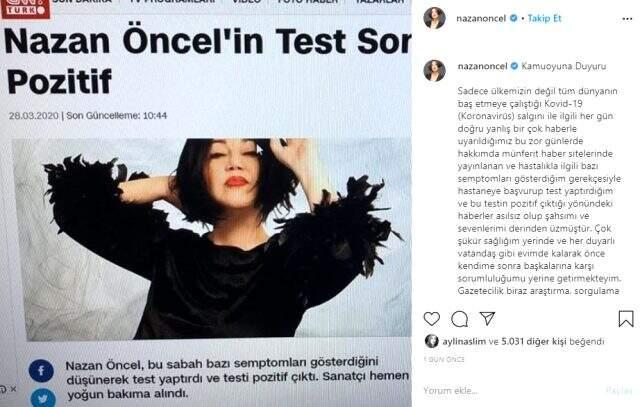Open the three-dot more options menu

coord(627,19)
